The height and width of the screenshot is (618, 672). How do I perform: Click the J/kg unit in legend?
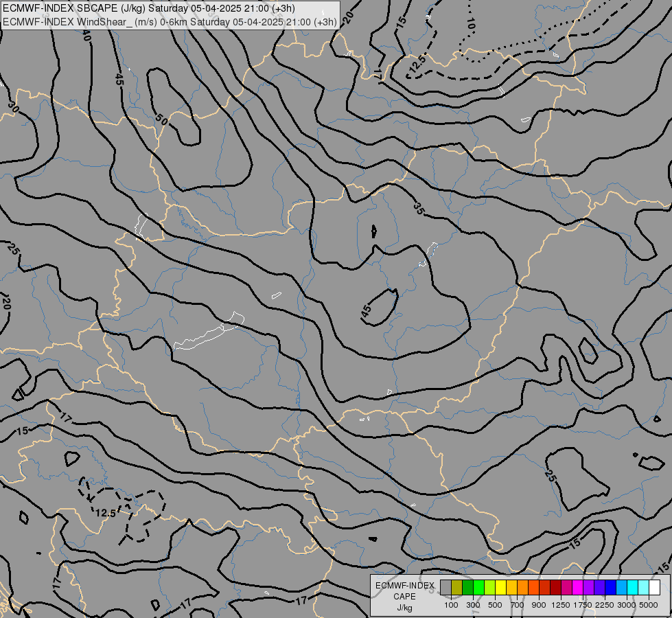coord(404,608)
